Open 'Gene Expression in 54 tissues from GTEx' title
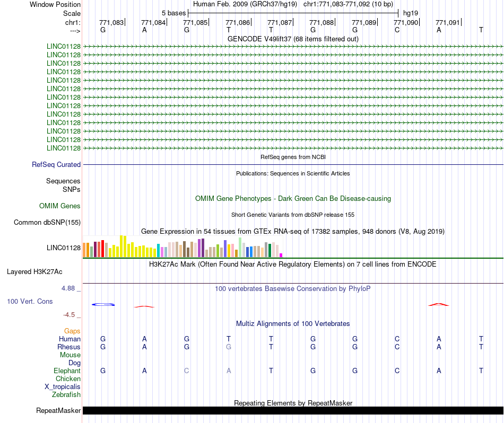This screenshot has height=423, width=504. tap(293, 232)
